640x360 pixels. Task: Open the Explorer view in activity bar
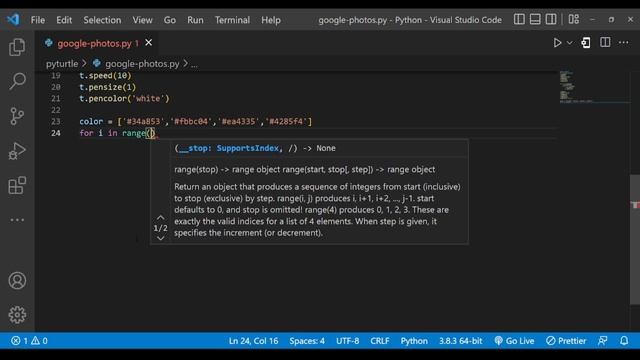pos(17,47)
